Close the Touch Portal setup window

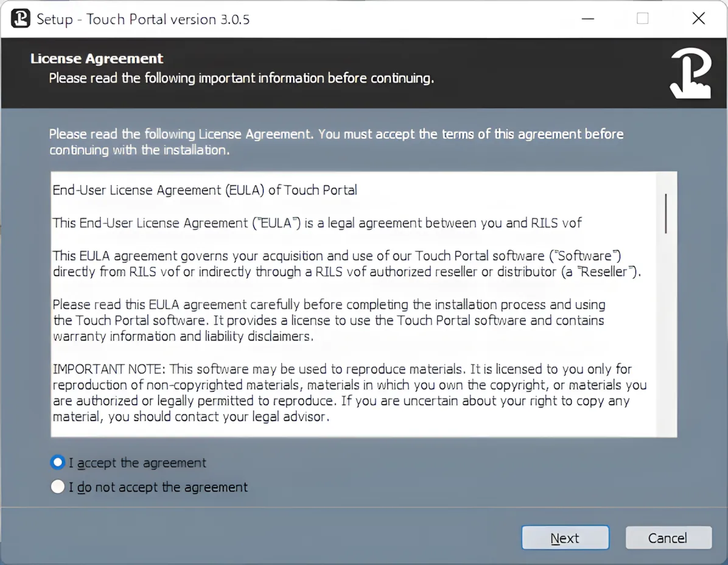[698, 19]
